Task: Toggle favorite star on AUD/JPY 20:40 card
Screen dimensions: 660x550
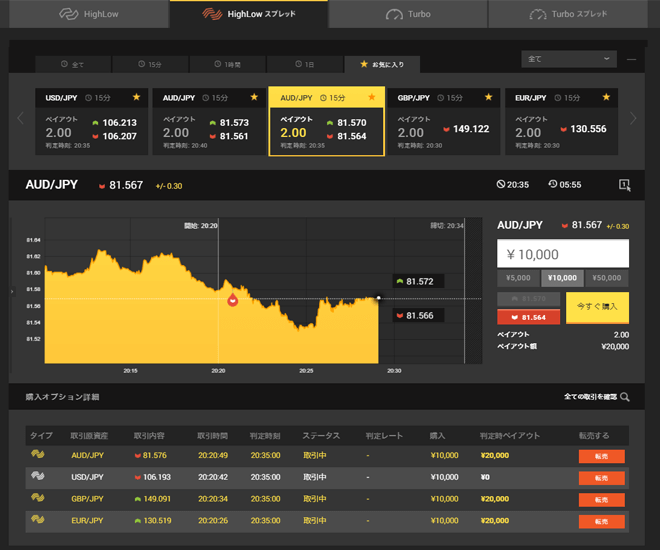Action: pos(254,97)
